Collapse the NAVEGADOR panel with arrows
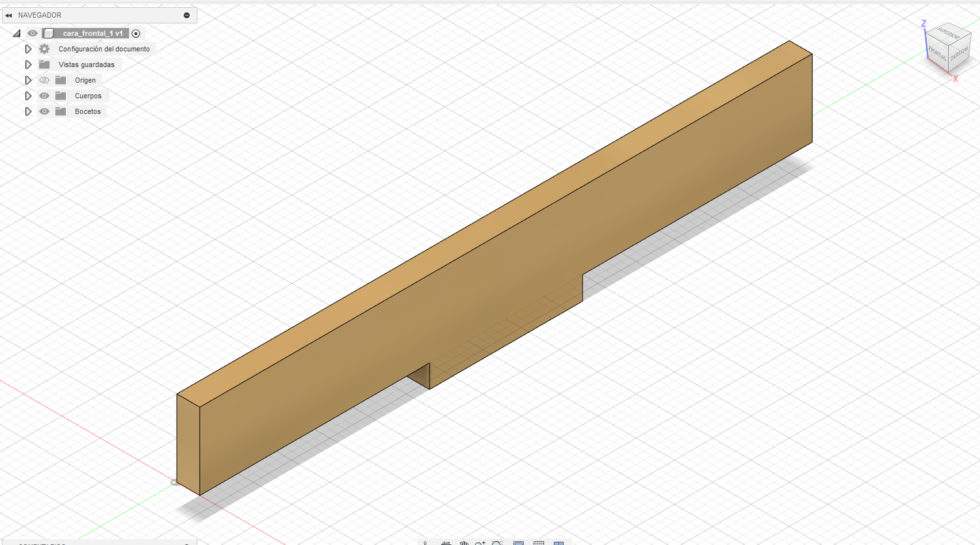The width and height of the screenshot is (980, 545). [8, 14]
